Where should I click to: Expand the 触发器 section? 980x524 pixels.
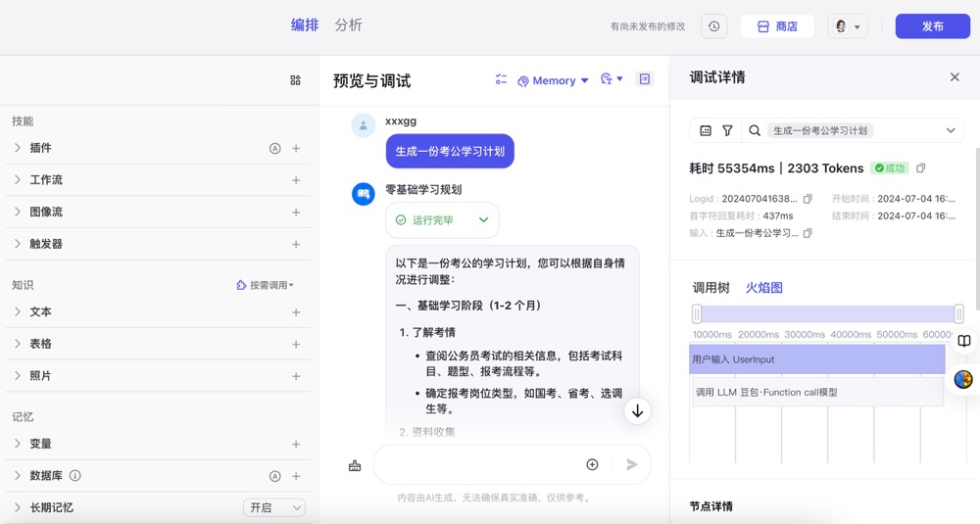[x=18, y=244]
